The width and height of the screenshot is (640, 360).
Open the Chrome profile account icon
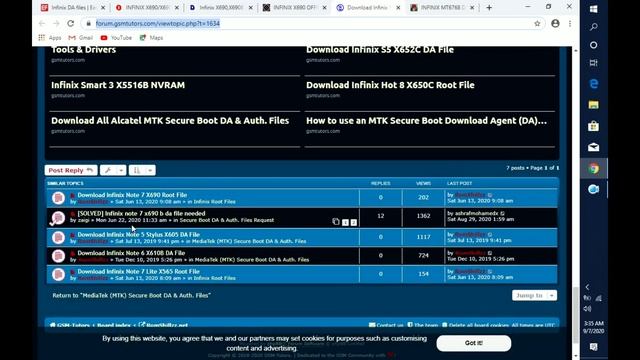[555, 24]
